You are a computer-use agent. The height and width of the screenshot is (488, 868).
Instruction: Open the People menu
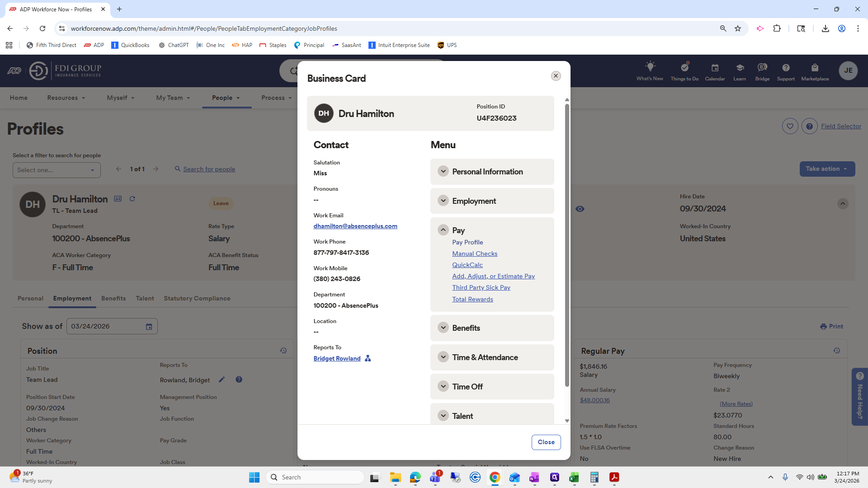click(226, 98)
